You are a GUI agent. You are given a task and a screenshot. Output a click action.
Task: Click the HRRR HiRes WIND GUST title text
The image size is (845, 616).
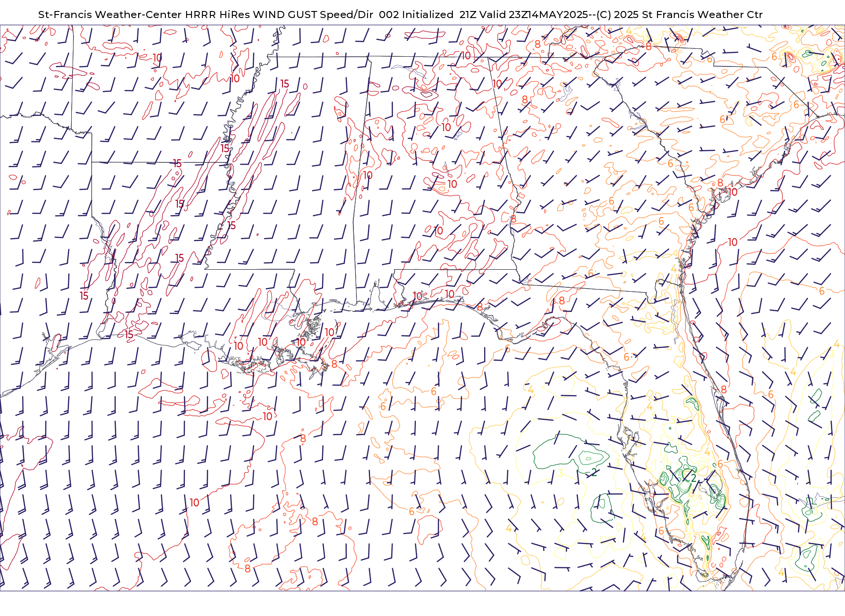coord(251,15)
